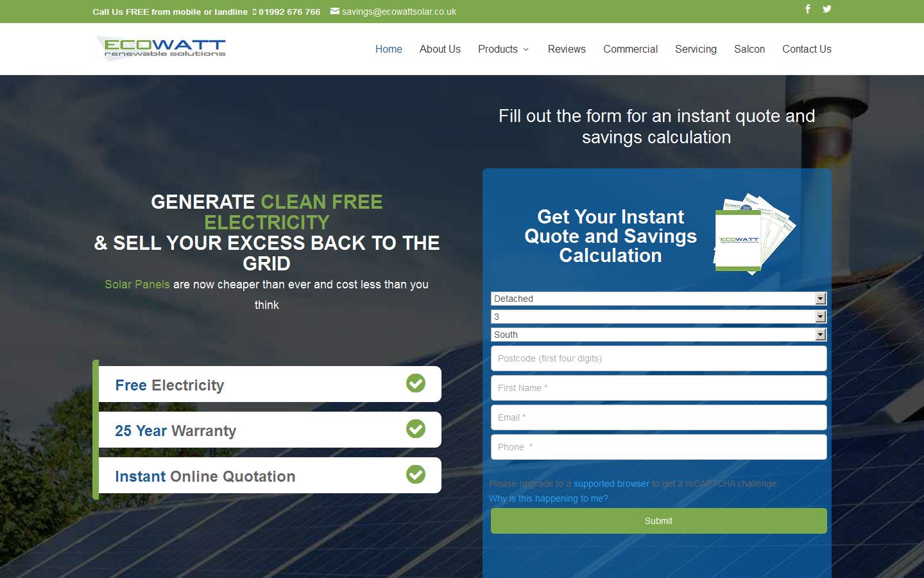
Task: Submit the instant quote form
Action: tap(658, 521)
